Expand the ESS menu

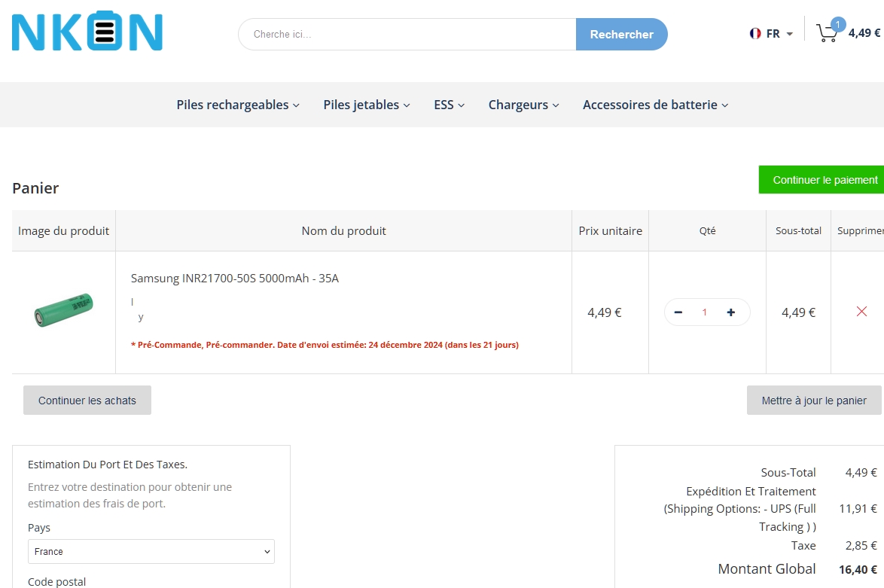(449, 105)
